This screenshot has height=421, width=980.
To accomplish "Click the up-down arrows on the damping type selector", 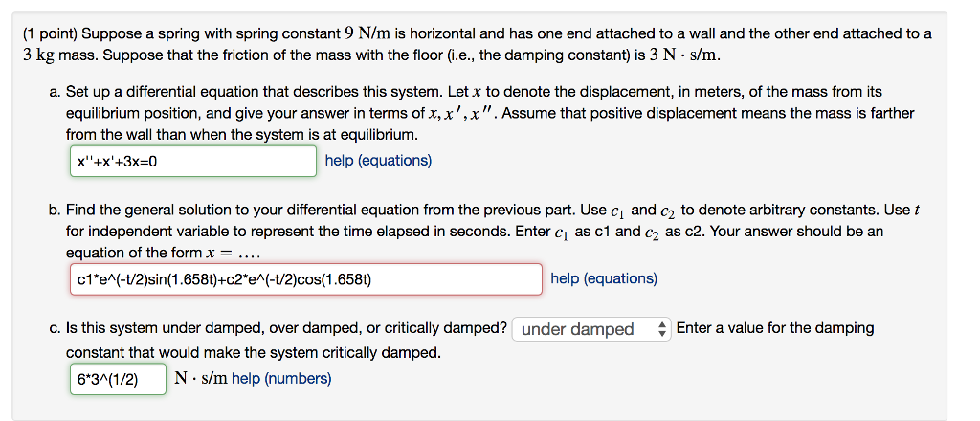I will 663,329.
